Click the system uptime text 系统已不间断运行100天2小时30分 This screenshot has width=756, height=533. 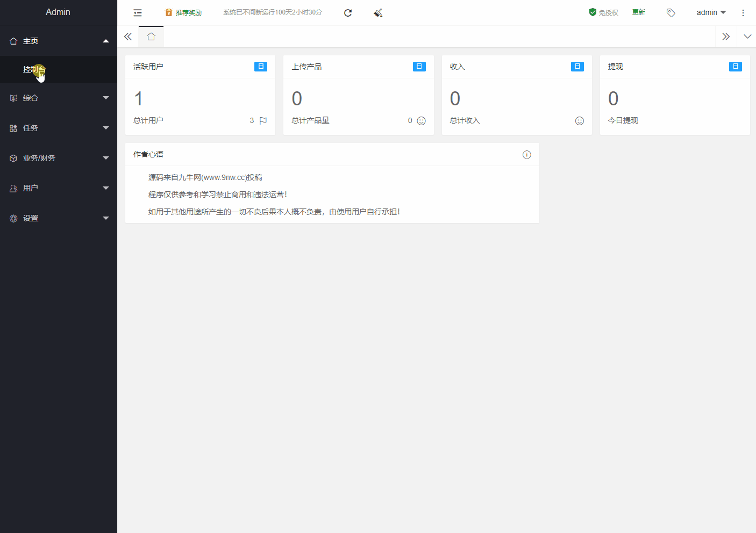pos(273,12)
